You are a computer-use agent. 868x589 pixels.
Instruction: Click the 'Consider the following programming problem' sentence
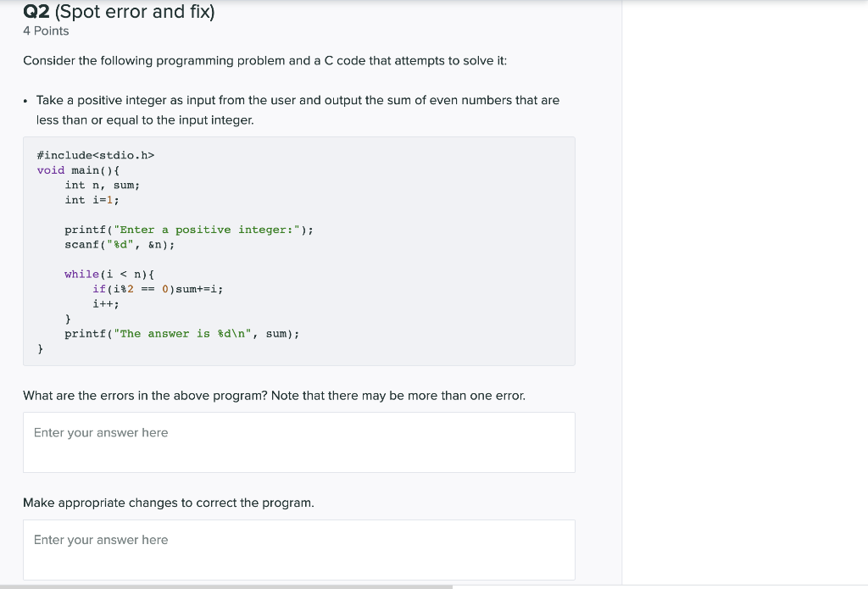click(264, 61)
